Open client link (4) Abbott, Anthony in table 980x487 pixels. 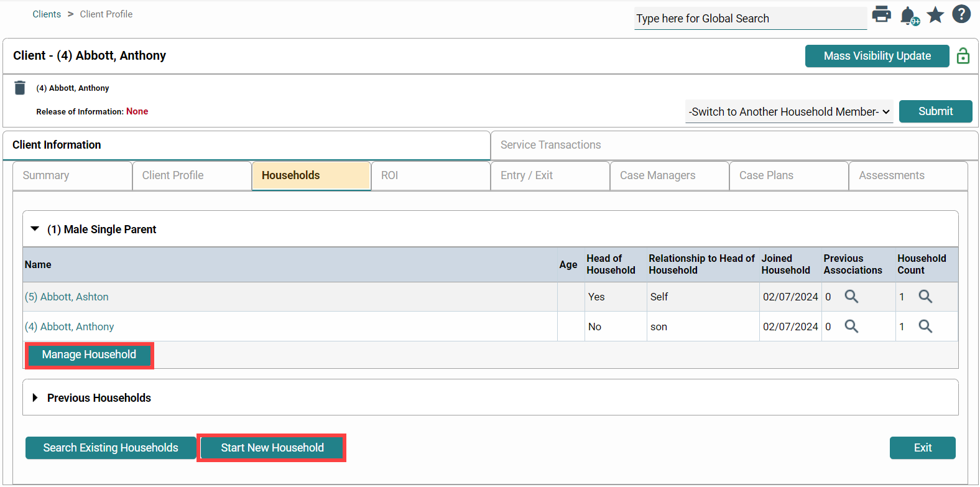coord(70,327)
